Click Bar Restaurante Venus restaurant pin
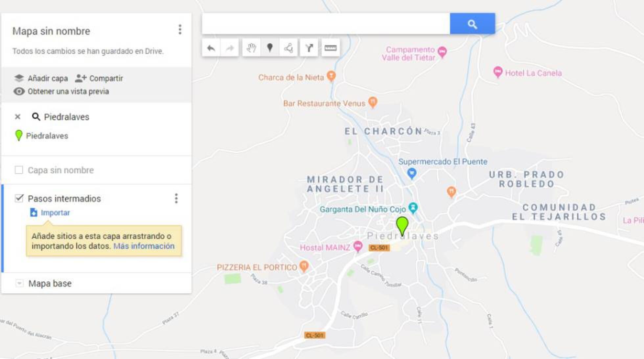This screenshot has height=359, width=644. tap(373, 102)
